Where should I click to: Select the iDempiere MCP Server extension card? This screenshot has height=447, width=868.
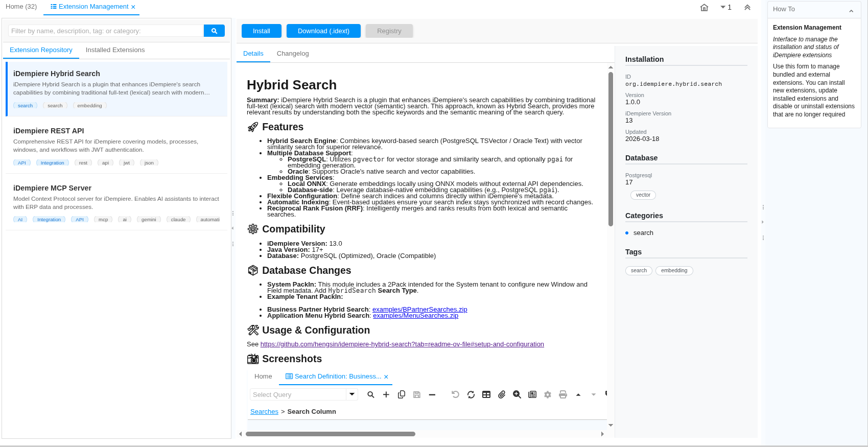pyautogui.click(x=116, y=203)
